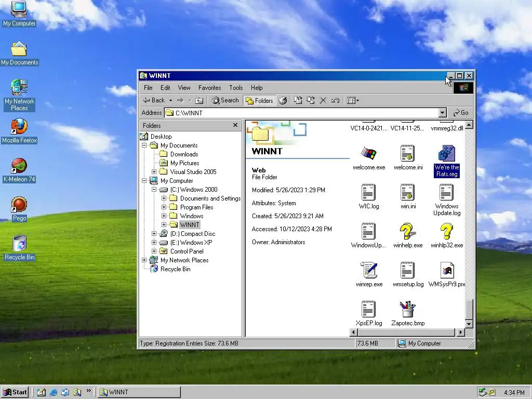Click the vertical scrollbar down arrow
The width and height of the screenshot is (532, 399).
469,324
